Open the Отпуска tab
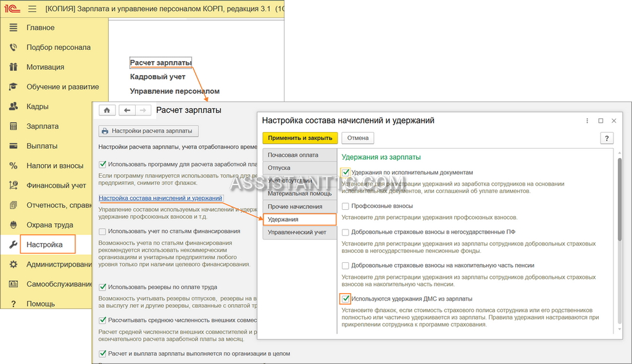 tap(299, 168)
